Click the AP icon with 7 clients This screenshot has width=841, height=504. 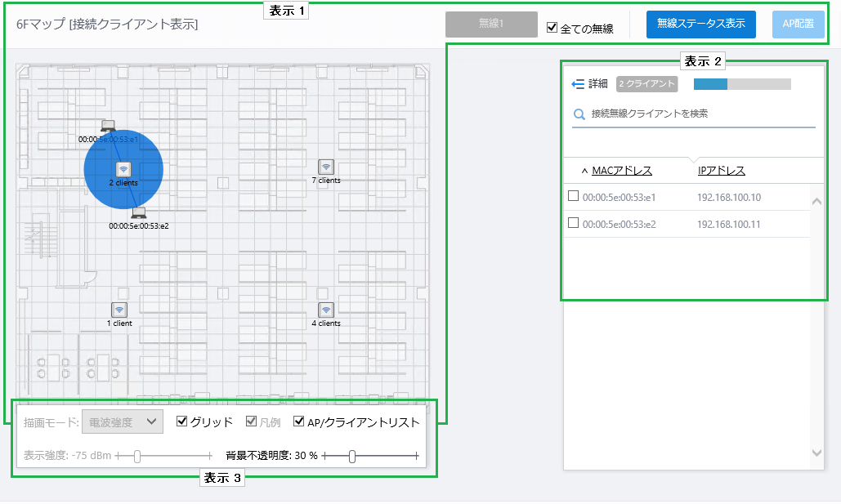click(x=326, y=167)
